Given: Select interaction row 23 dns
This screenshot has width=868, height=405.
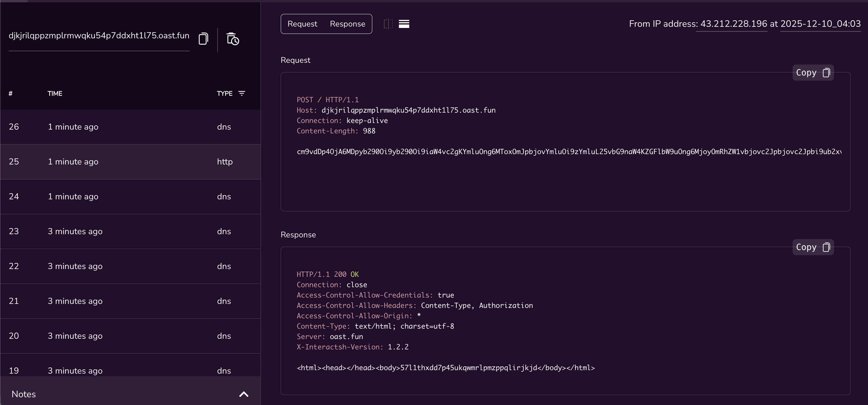Looking at the screenshot, I should tap(130, 231).
